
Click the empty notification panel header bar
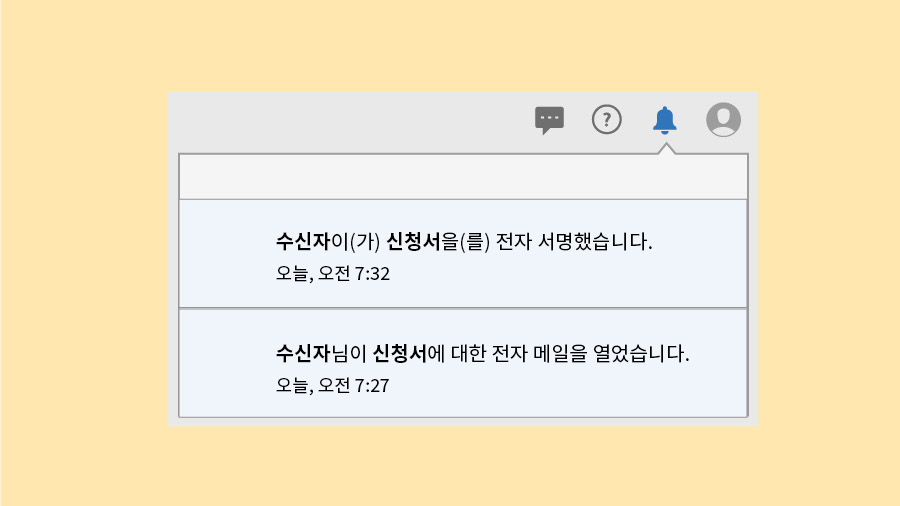(463, 177)
